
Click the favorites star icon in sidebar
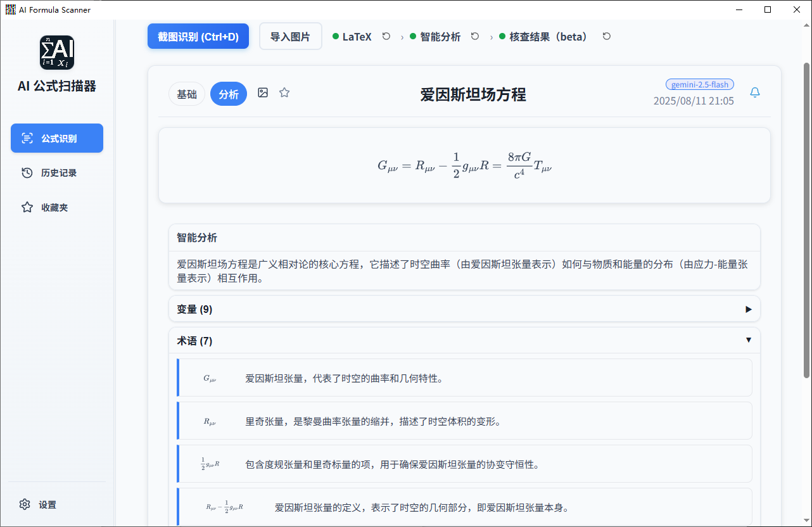click(x=27, y=207)
